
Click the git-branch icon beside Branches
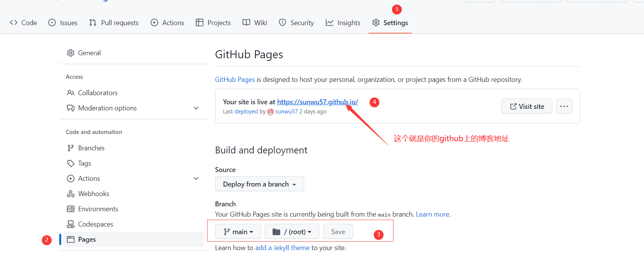pos(71,148)
